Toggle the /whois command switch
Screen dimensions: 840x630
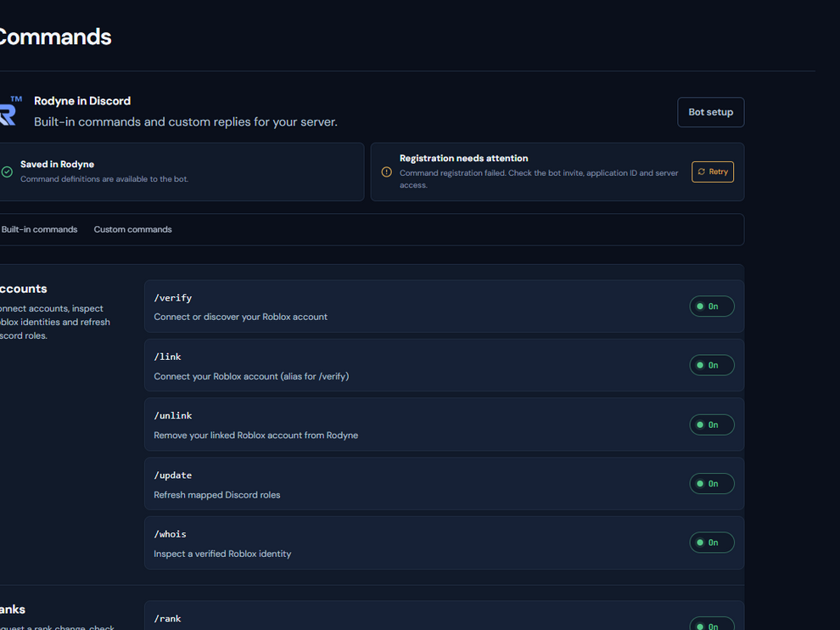(711, 543)
